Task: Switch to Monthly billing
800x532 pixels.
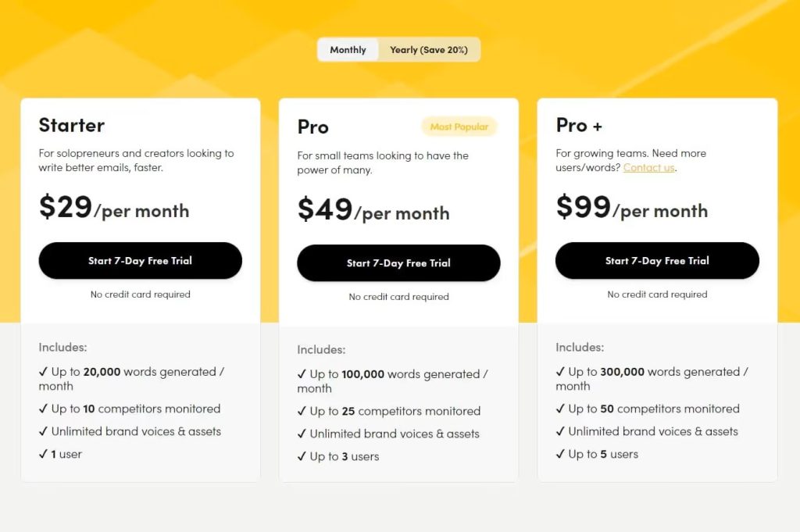Action: tap(348, 50)
